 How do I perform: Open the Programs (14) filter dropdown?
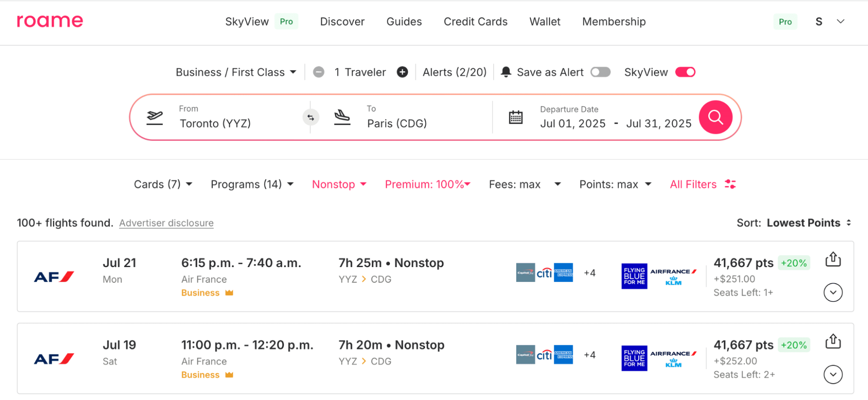coord(252,184)
